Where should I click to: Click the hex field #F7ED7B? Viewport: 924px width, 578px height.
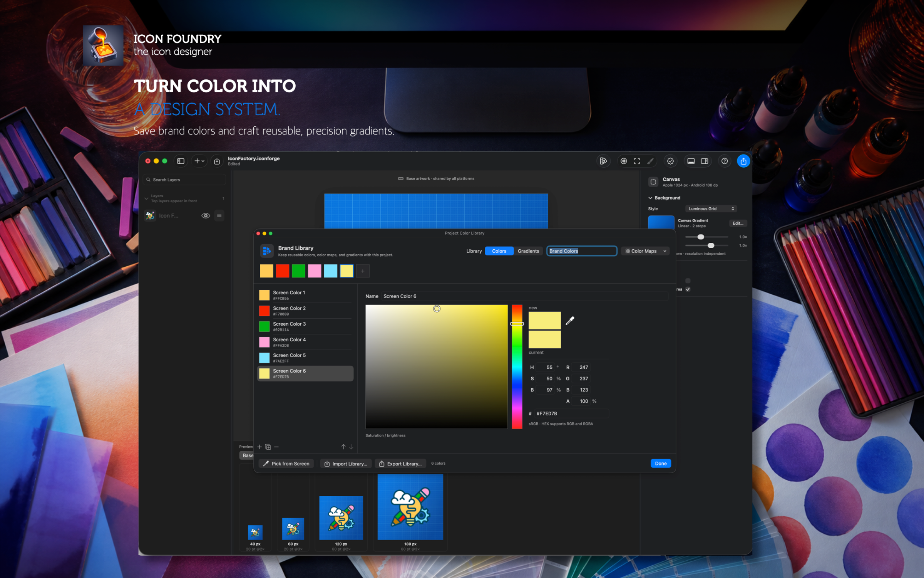[572, 413]
